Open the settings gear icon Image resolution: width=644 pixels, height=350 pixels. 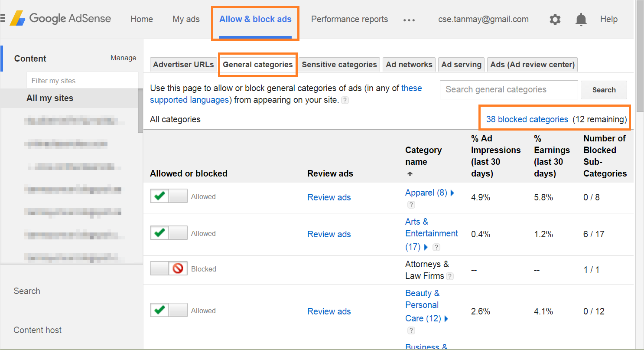[x=555, y=20]
